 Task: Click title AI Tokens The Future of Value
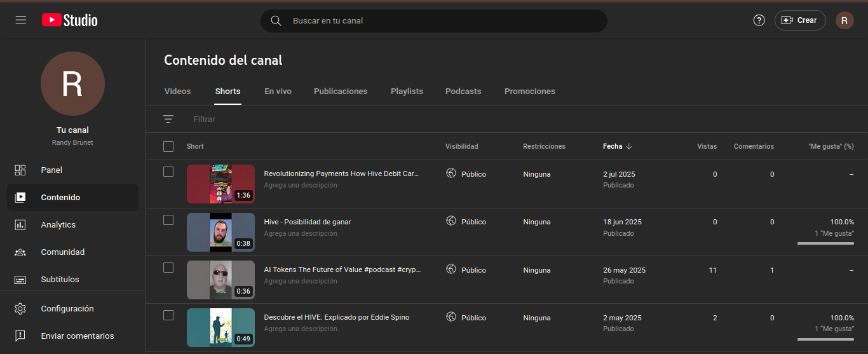tap(342, 269)
